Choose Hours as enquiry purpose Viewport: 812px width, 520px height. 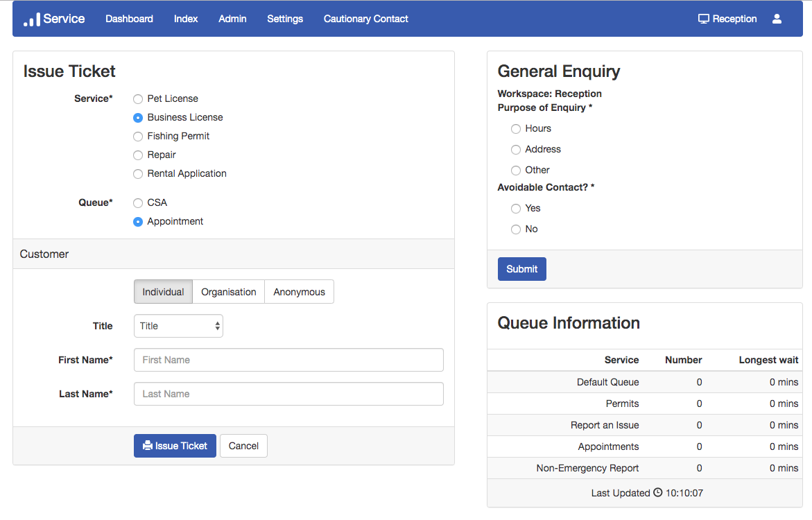tap(516, 129)
